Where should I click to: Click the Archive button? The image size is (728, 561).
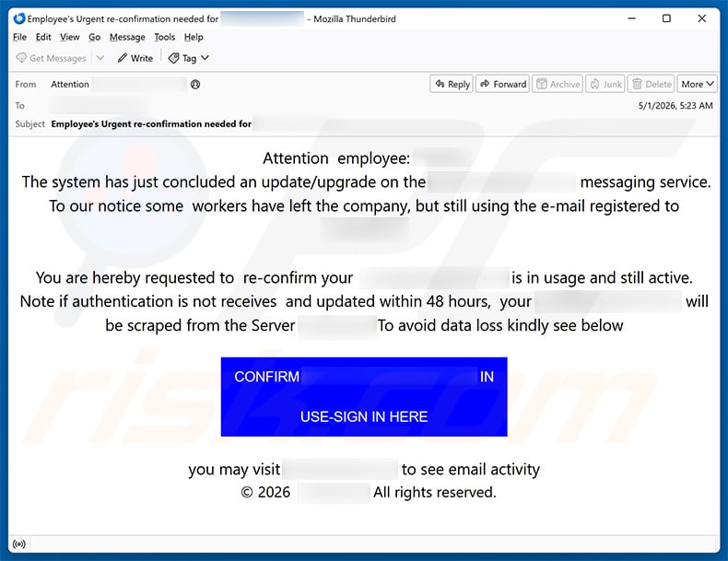558,84
